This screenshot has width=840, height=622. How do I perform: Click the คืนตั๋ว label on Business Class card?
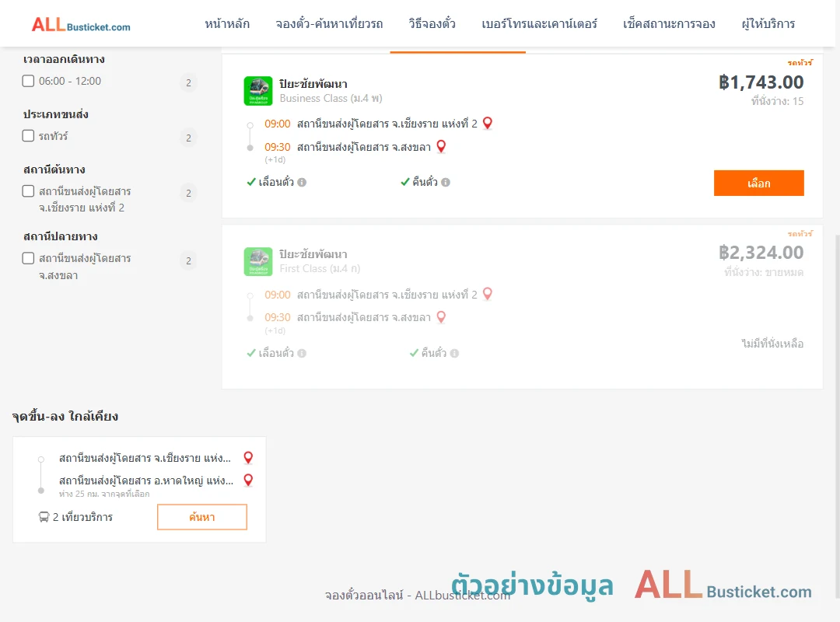click(425, 182)
